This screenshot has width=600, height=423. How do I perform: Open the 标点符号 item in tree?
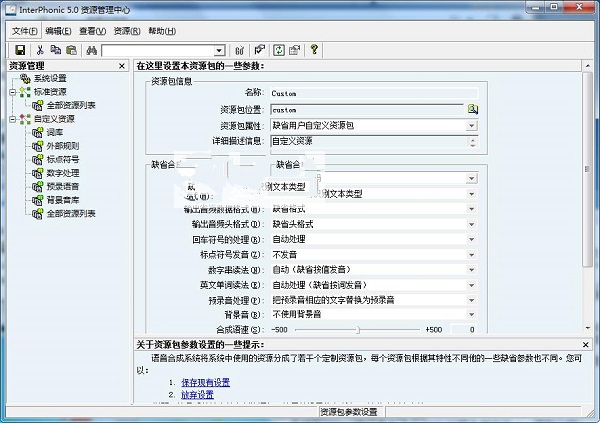pyautogui.click(x=63, y=159)
